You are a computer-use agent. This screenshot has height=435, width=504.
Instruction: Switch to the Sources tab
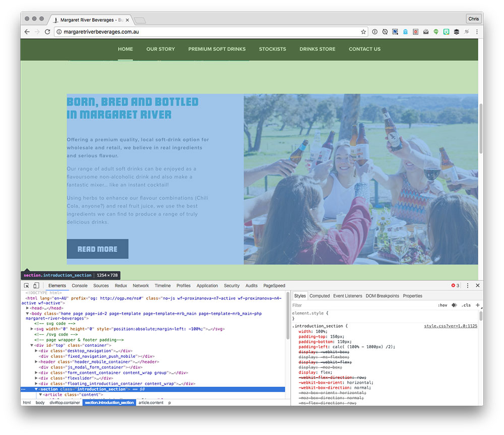click(x=101, y=285)
